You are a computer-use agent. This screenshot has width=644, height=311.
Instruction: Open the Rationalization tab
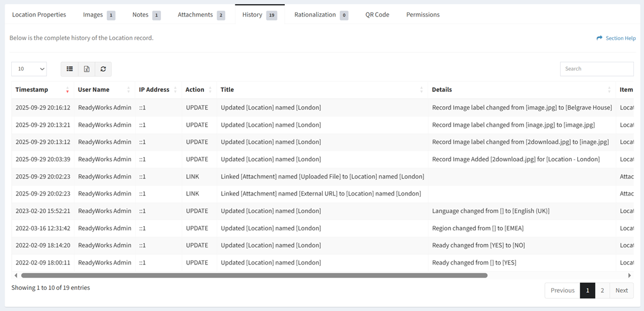pos(321,15)
